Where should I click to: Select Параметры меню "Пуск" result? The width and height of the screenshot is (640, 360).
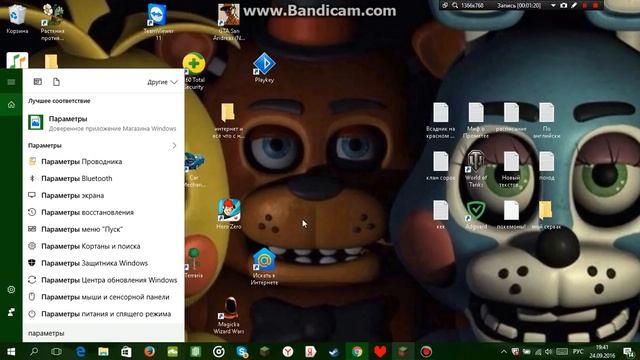103,229
